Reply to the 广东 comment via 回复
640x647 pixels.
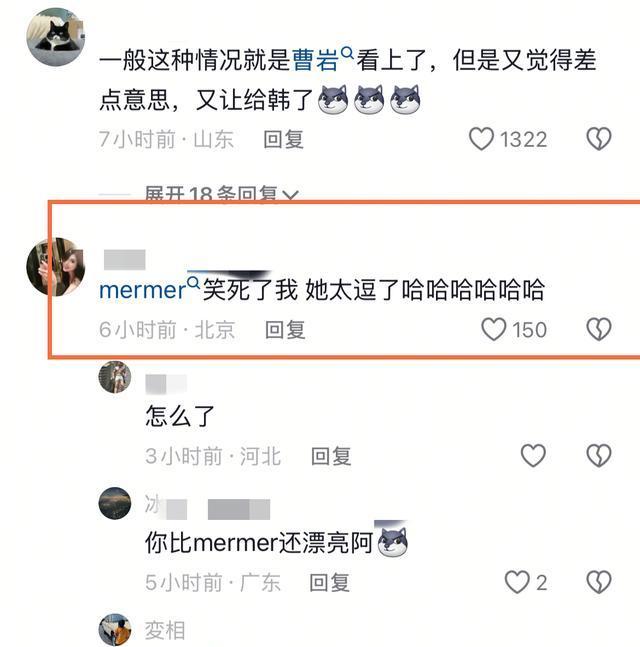(330, 583)
